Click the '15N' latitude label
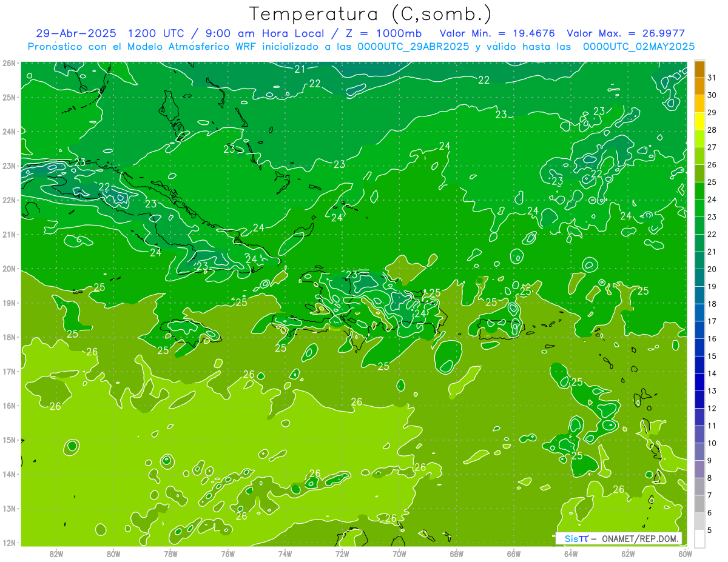 (x=9, y=440)
